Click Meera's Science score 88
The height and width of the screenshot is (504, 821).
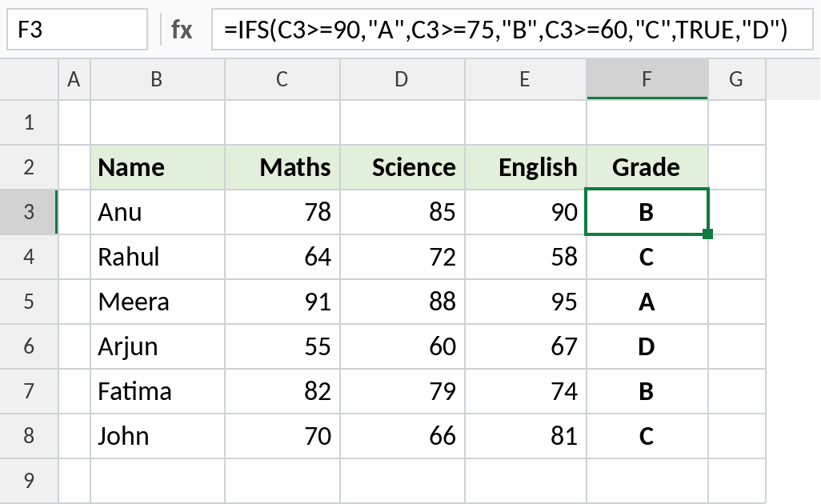tap(402, 302)
